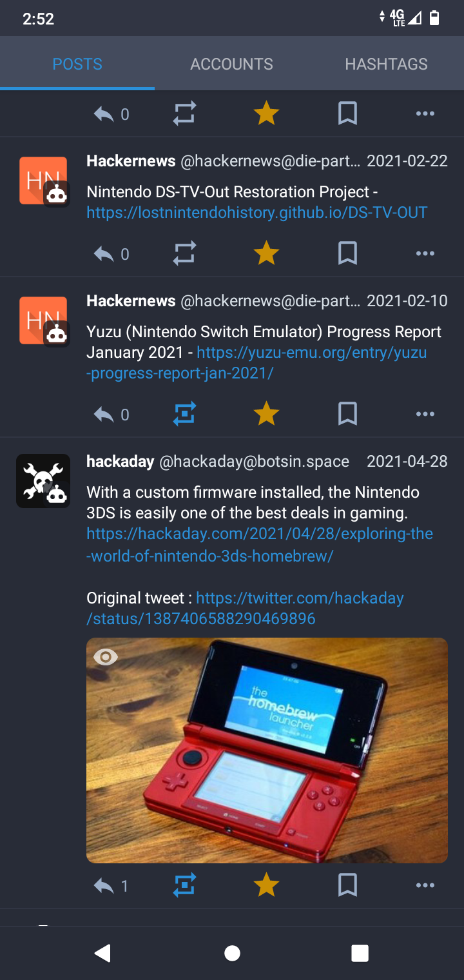Switch to the Hashtags tab
This screenshot has width=464, height=980.
(x=386, y=64)
